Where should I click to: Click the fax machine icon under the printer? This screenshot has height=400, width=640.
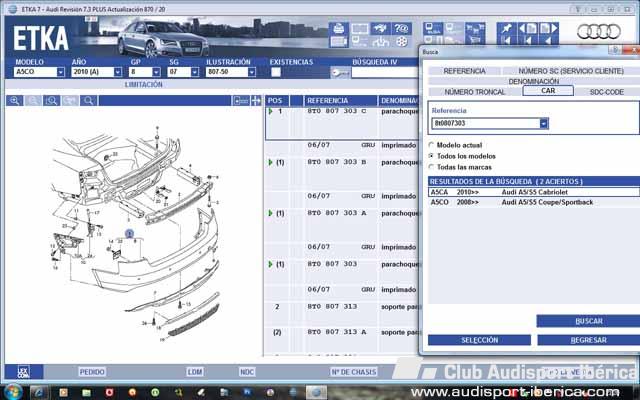coord(338,41)
